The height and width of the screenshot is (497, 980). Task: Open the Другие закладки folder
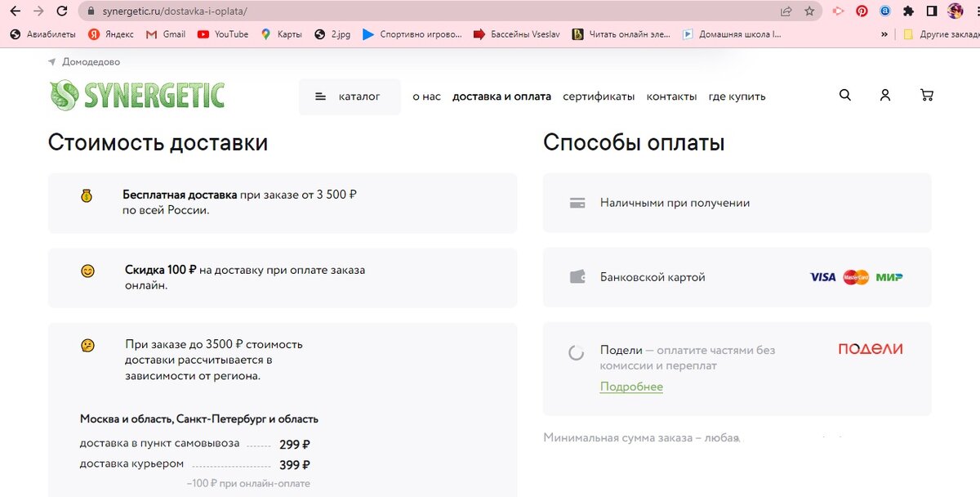(947, 34)
